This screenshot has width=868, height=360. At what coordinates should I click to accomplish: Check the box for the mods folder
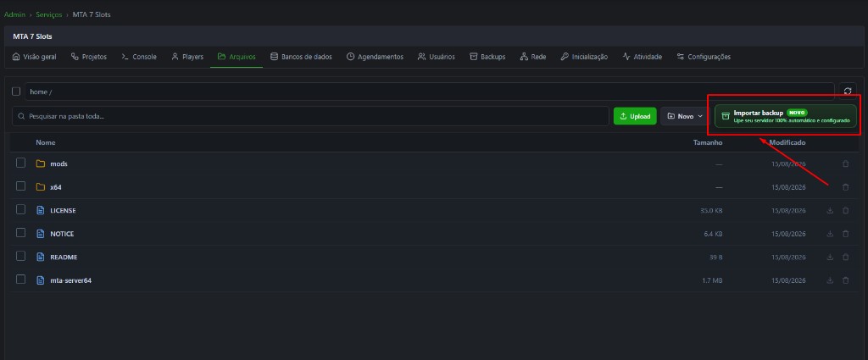coord(20,163)
